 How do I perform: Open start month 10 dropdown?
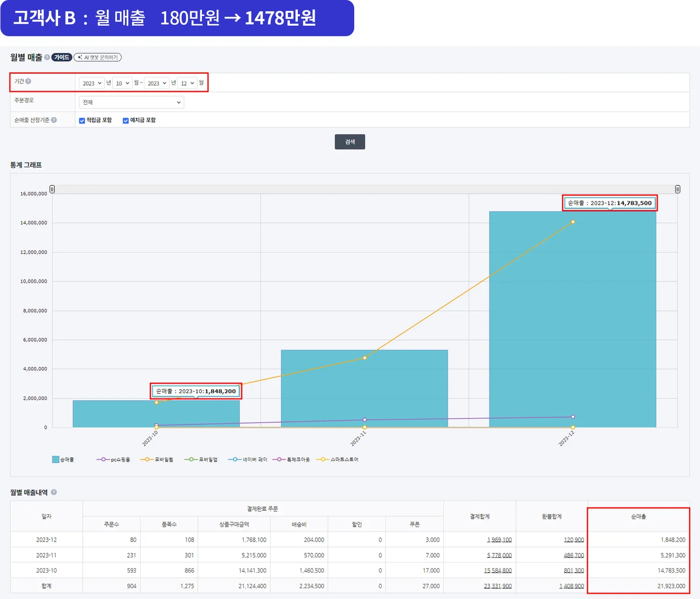click(122, 83)
